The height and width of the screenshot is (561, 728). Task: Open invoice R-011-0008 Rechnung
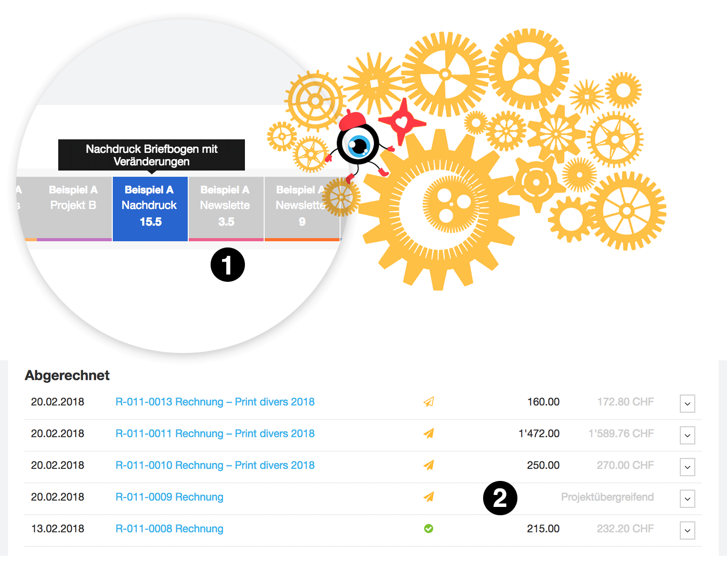click(x=170, y=529)
